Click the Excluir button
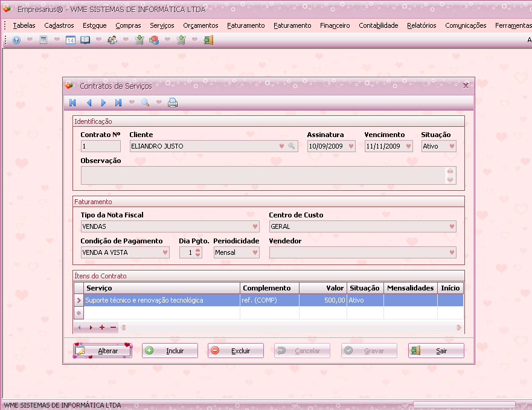 click(236, 351)
